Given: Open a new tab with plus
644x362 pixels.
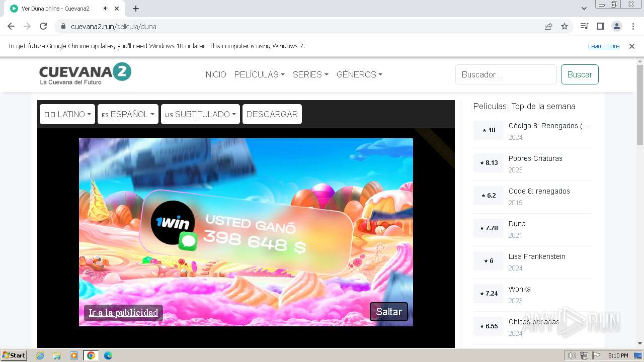Looking at the screenshot, I should coord(136,9).
